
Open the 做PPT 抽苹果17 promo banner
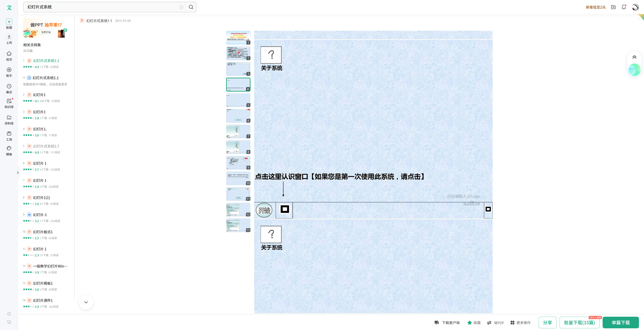(45, 29)
